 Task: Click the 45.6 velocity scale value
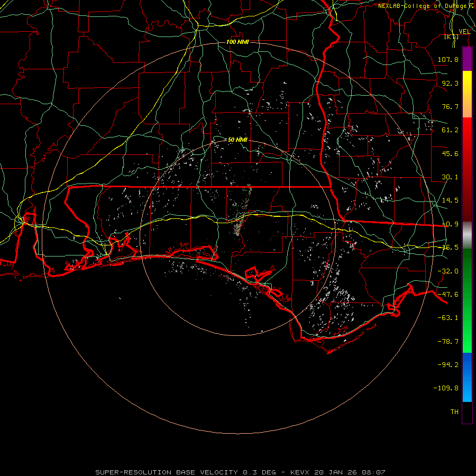click(x=450, y=153)
